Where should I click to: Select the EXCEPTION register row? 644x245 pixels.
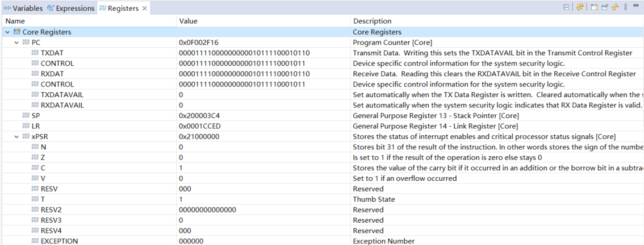click(x=59, y=241)
